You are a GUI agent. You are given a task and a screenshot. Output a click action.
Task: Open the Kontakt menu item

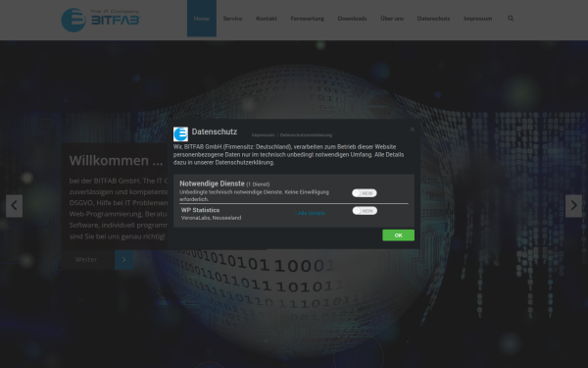[x=267, y=19]
